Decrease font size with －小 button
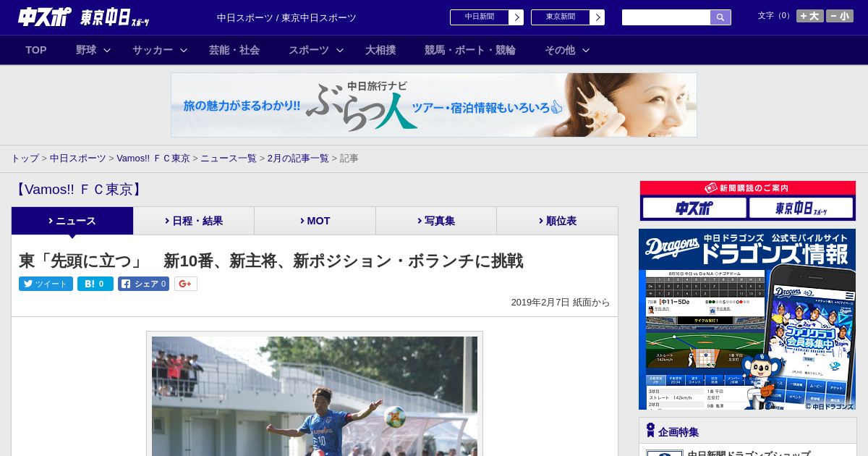The image size is (868, 456). click(x=840, y=16)
